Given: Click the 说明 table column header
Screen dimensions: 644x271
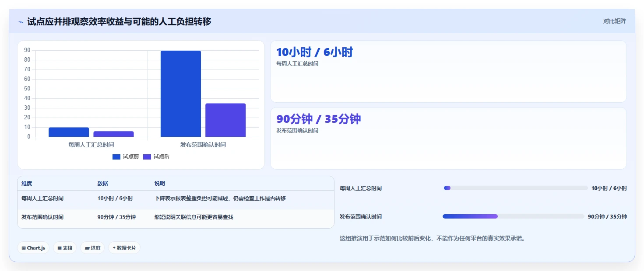Looking at the screenshot, I should pyautogui.click(x=160, y=184).
